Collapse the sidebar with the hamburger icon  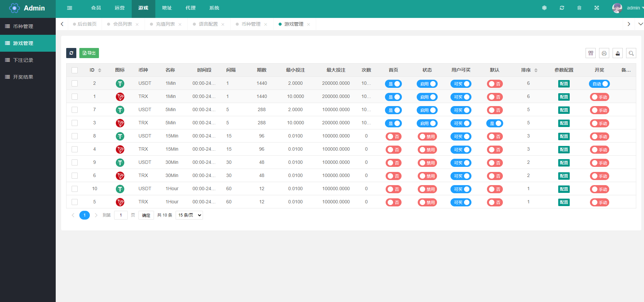70,8
